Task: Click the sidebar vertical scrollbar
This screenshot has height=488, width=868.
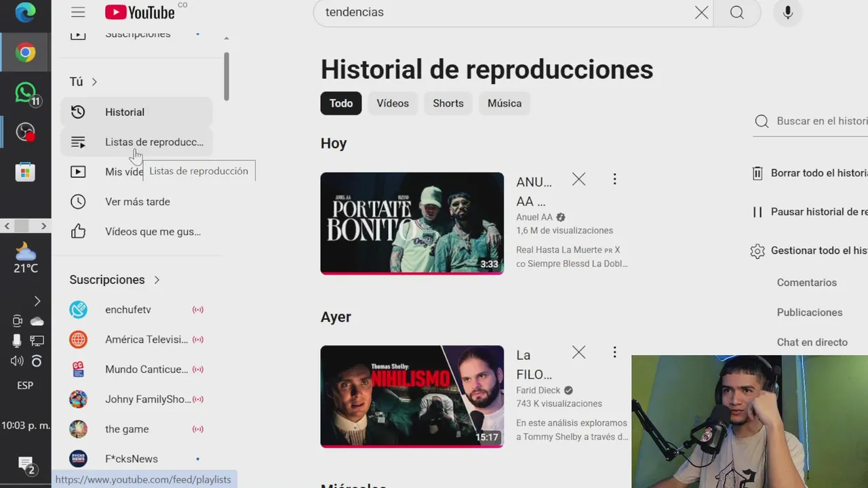Action: pyautogui.click(x=226, y=77)
